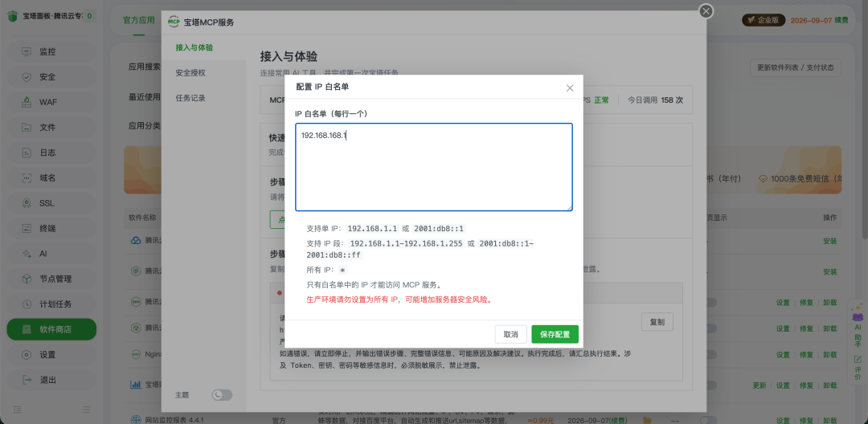Click the sidebar menu icon at bottom right
The height and width of the screenshot is (424, 868).
tap(86, 410)
